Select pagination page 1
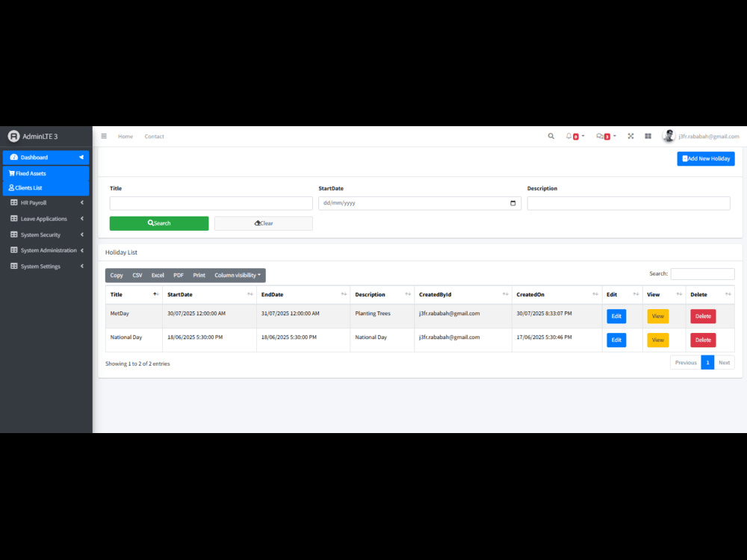Viewport: 747px width, 560px height. point(707,362)
